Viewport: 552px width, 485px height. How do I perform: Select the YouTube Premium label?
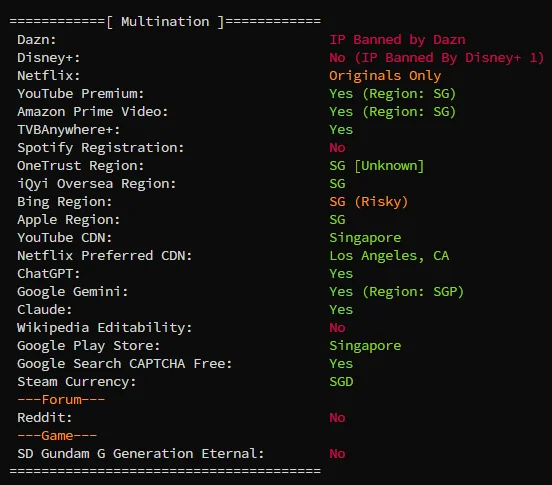pyautogui.click(x=81, y=94)
